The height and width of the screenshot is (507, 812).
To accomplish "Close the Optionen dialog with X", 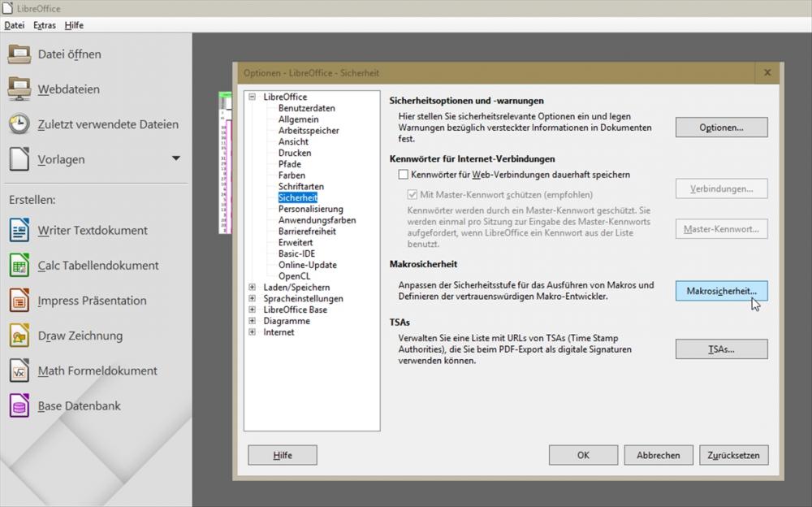I will tap(767, 72).
